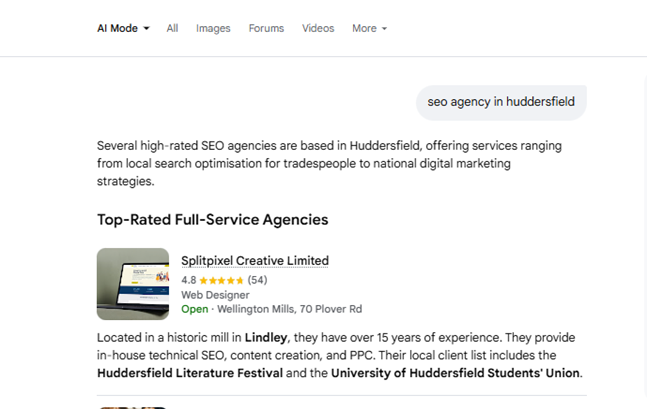Viewport: 647px width, 409px height.
Task: Select the 'seo agency in huddersfield' query bubble
Action: (x=501, y=102)
